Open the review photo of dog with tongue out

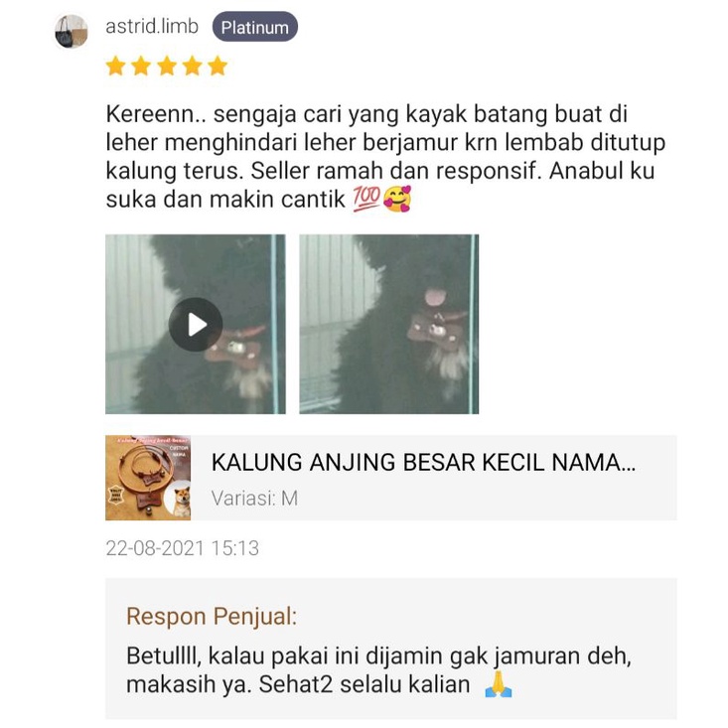[389, 324]
